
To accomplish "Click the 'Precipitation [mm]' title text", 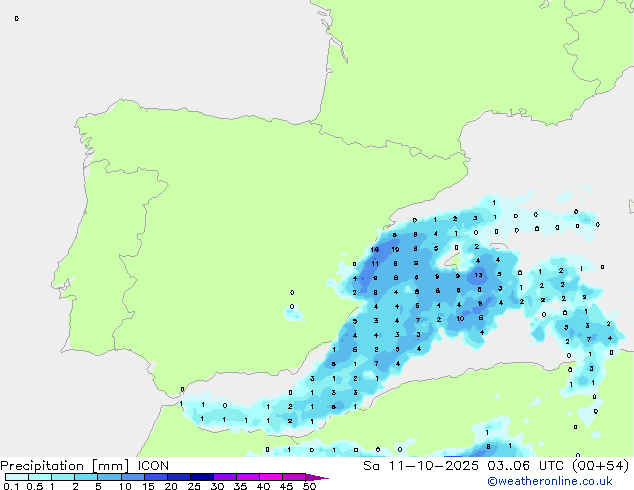I will point(65,466).
